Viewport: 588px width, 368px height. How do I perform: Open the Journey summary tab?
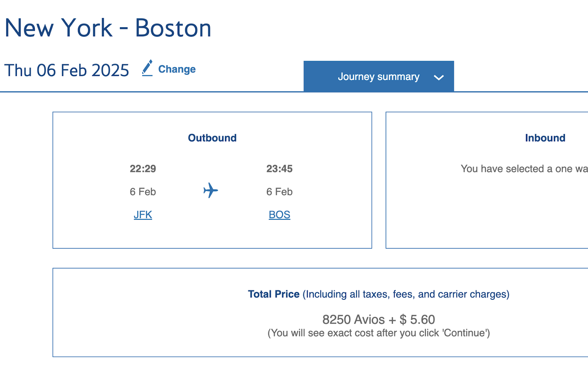point(379,76)
